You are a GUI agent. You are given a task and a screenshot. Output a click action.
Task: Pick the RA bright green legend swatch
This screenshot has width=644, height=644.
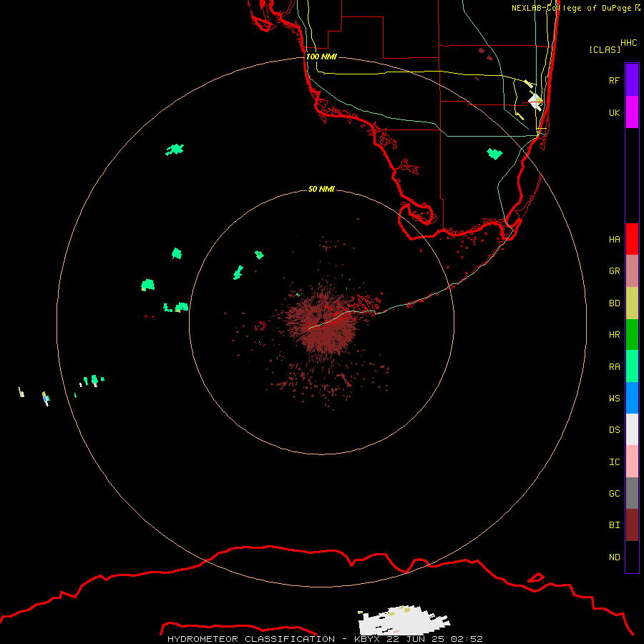632,366
